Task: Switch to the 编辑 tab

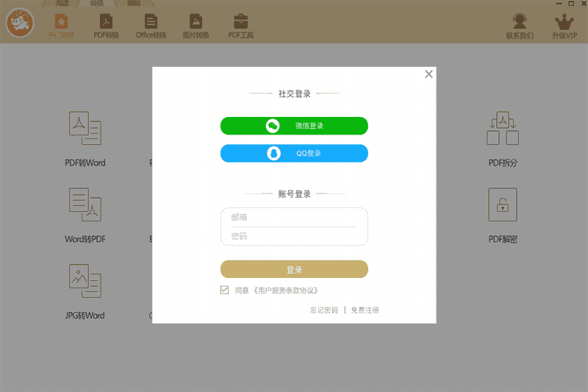Action: click(133, 3)
